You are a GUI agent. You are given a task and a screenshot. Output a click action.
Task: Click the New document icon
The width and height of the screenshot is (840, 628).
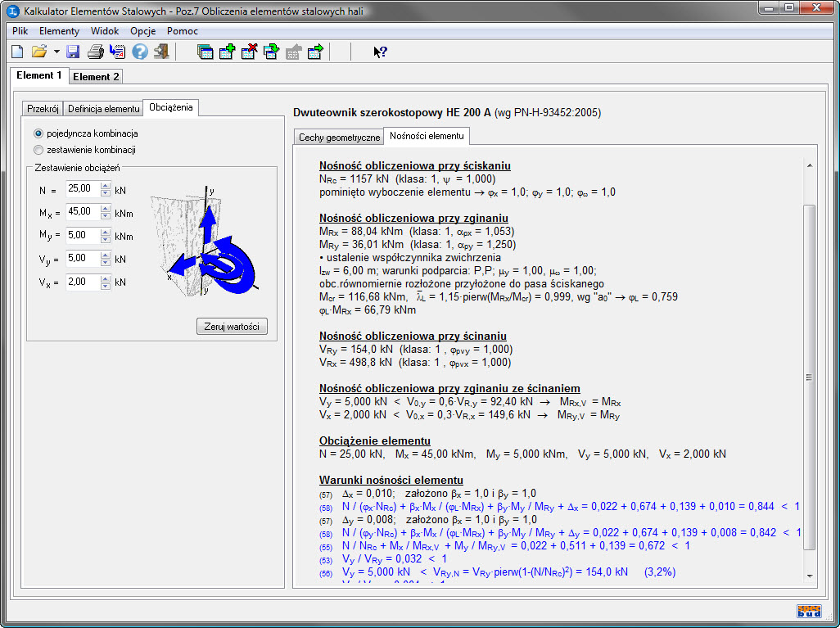click(x=17, y=52)
